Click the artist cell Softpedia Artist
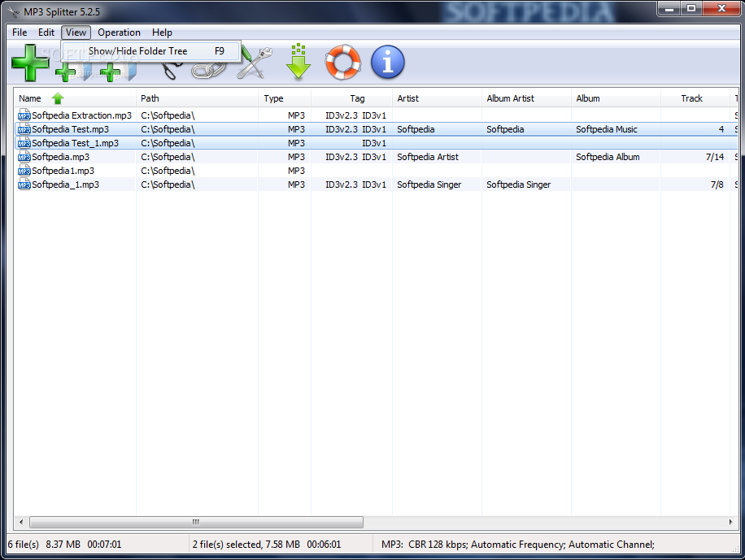Image resolution: width=745 pixels, height=560 pixels. (428, 157)
